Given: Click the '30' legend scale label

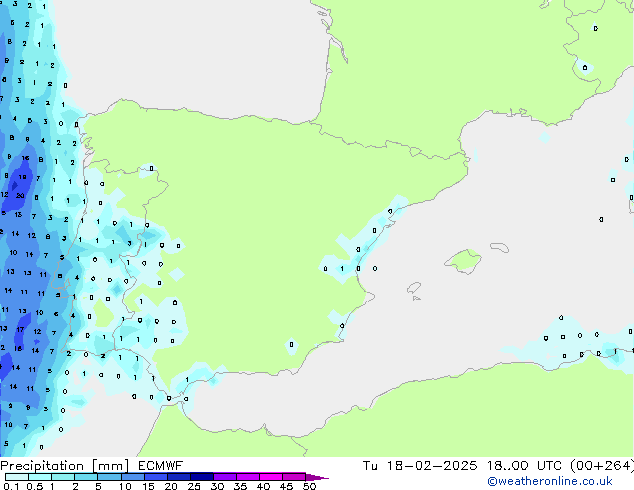Looking at the screenshot, I should pos(217,486).
